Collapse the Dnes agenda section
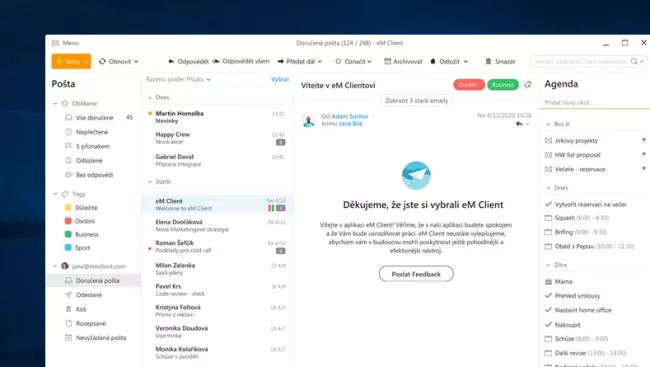This screenshot has height=367, width=650. pyautogui.click(x=548, y=188)
